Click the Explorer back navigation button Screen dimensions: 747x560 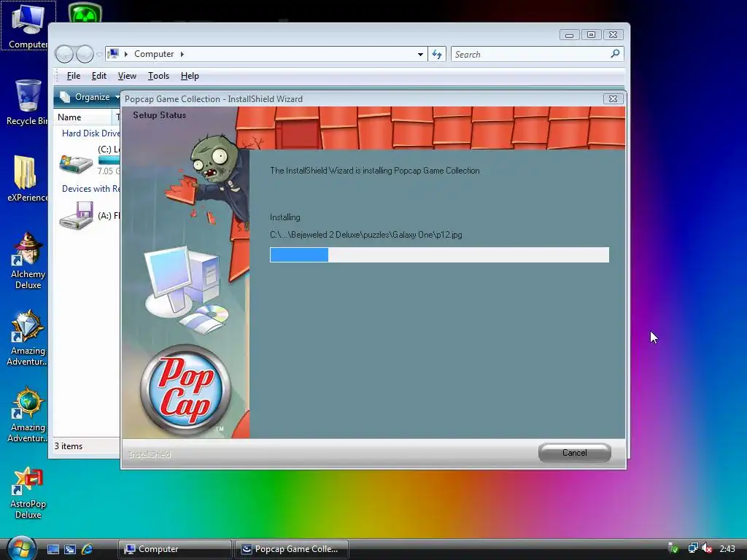[x=64, y=54]
